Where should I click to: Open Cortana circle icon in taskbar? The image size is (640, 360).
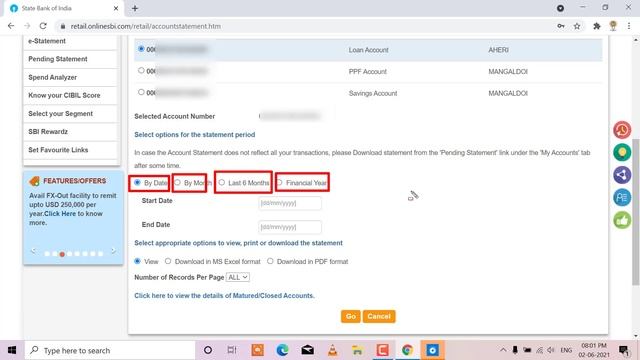[x=208, y=350]
